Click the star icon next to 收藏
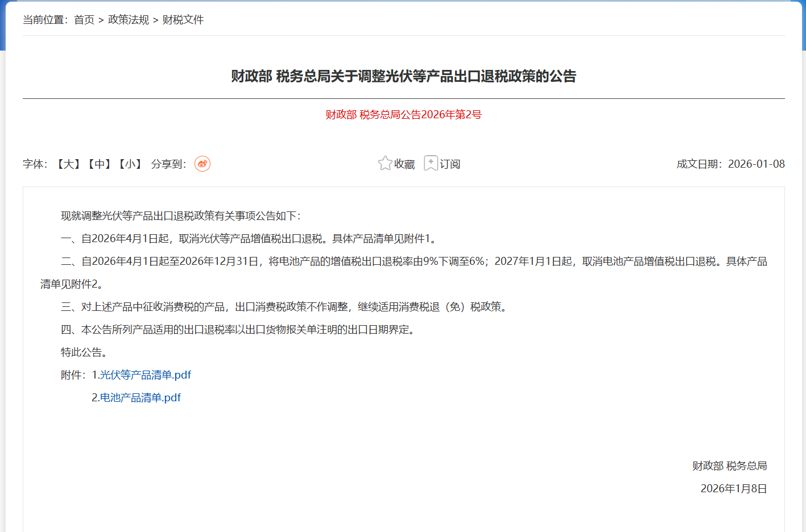Image resolution: width=806 pixels, height=532 pixels. point(385,163)
